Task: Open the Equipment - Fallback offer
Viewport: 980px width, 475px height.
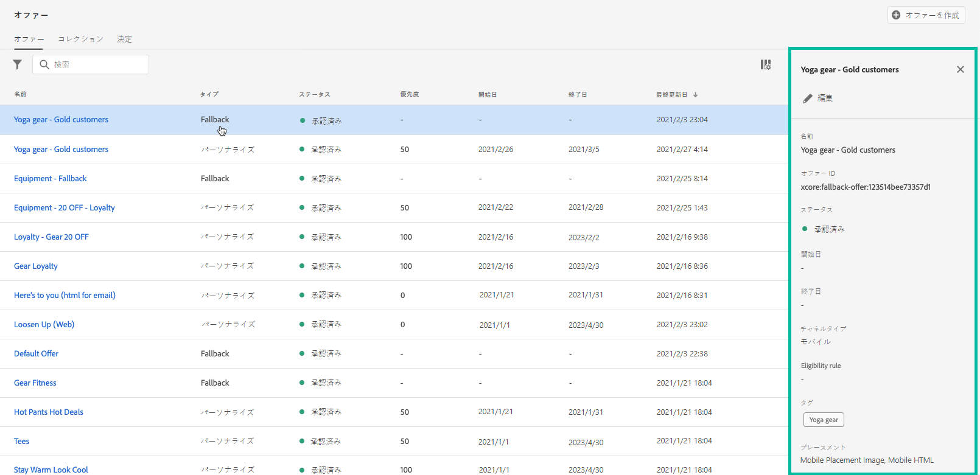Action: point(51,179)
